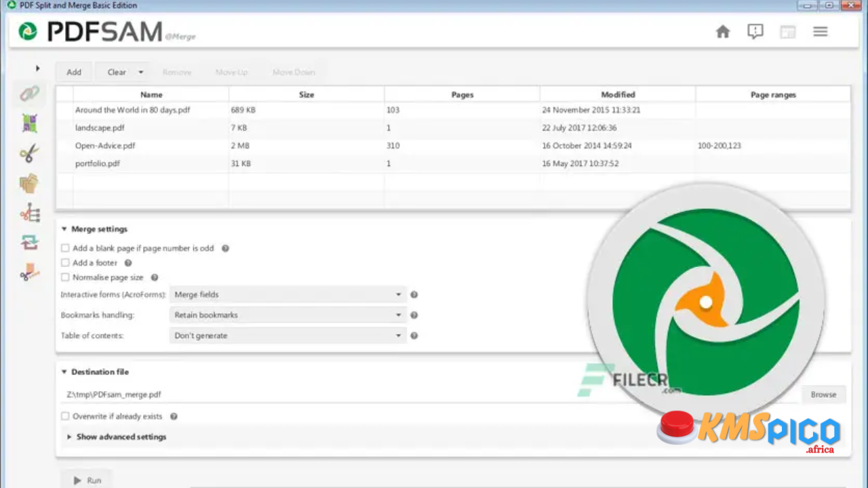
Task: Show help for Overwrite if already exists
Action: click(174, 417)
